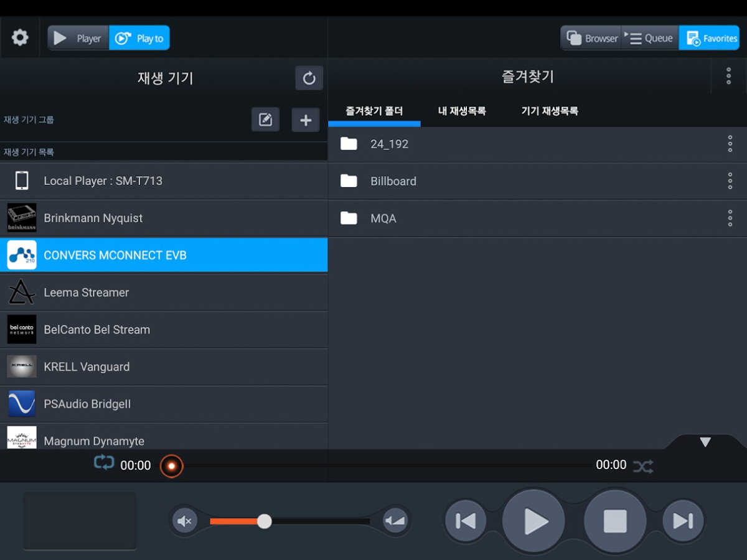Choose the BelCanto Bel Stream logo
Viewport: 747px width, 560px height.
point(22,330)
